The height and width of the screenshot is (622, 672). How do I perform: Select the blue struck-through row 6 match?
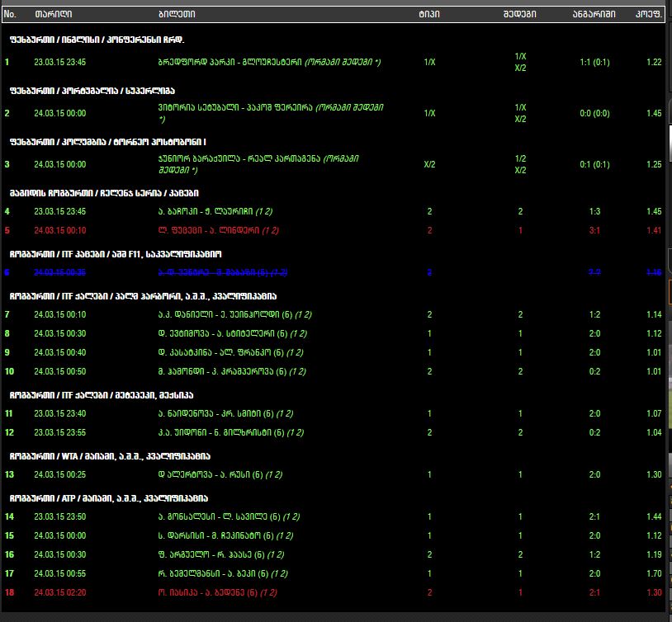pos(223,271)
